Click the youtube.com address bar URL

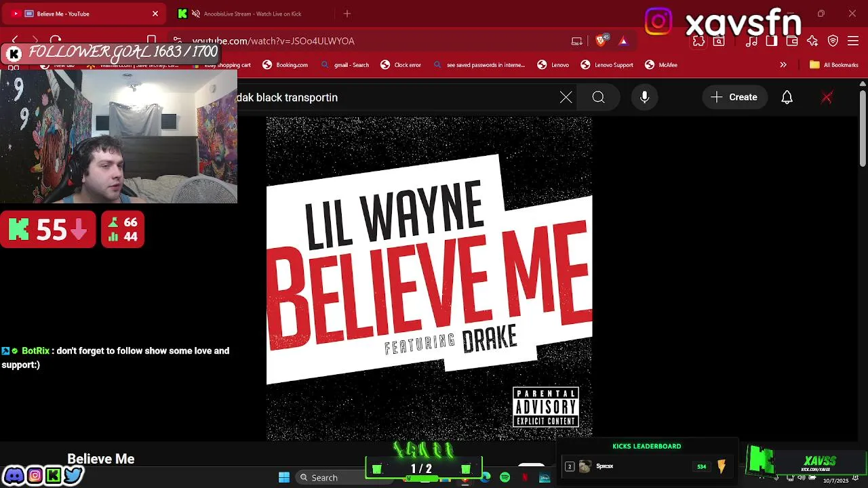(x=273, y=41)
